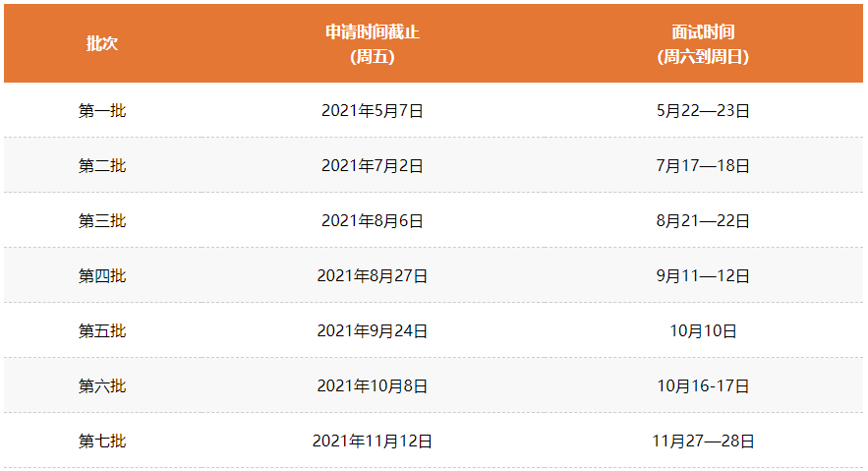Select the 第三批 row label
The height and width of the screenshot is (471, 868).
click(x=102, y=221)
